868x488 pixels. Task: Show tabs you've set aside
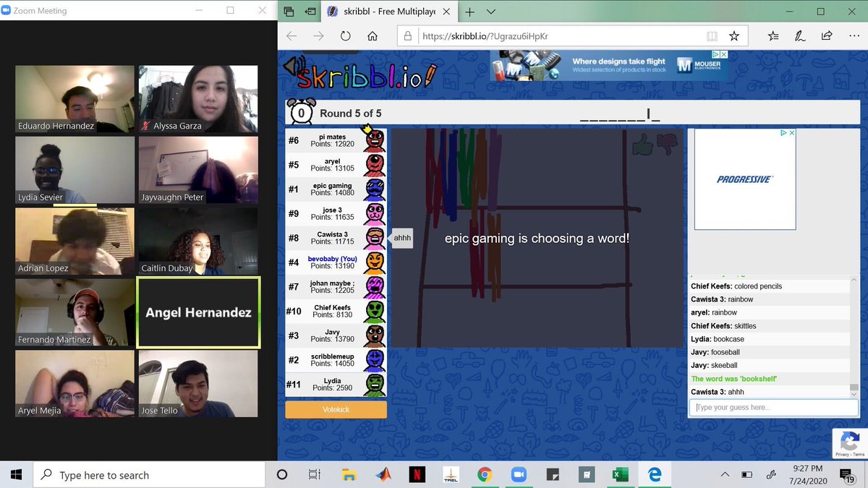[289, 12]
